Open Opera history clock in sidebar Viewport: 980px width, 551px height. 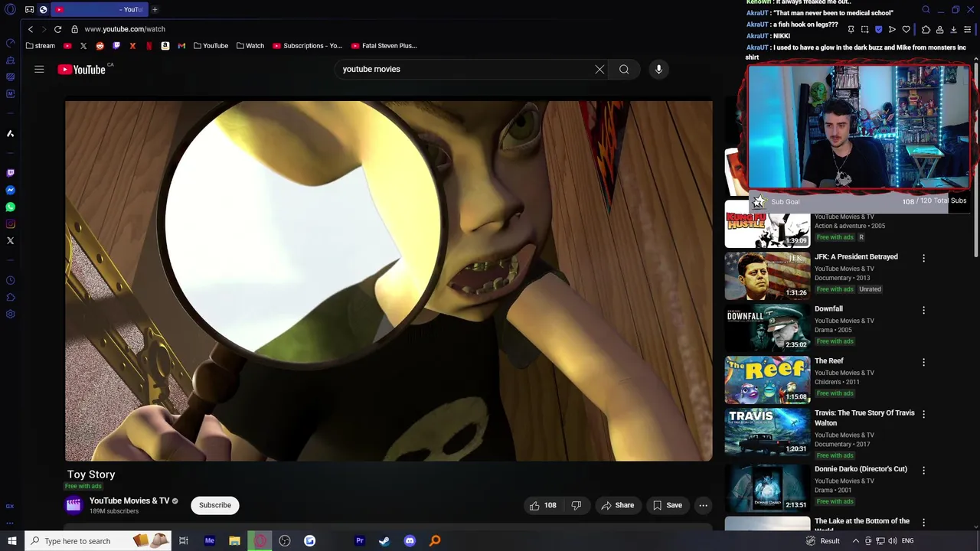[10, 281]
